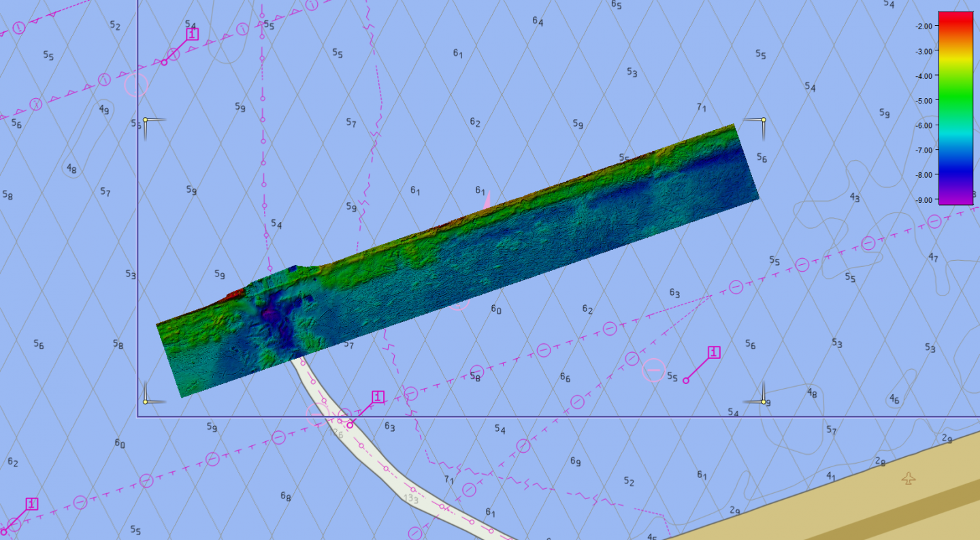
Task: Select the square '1' marker beside the white channel
Action: click(378, 397)
